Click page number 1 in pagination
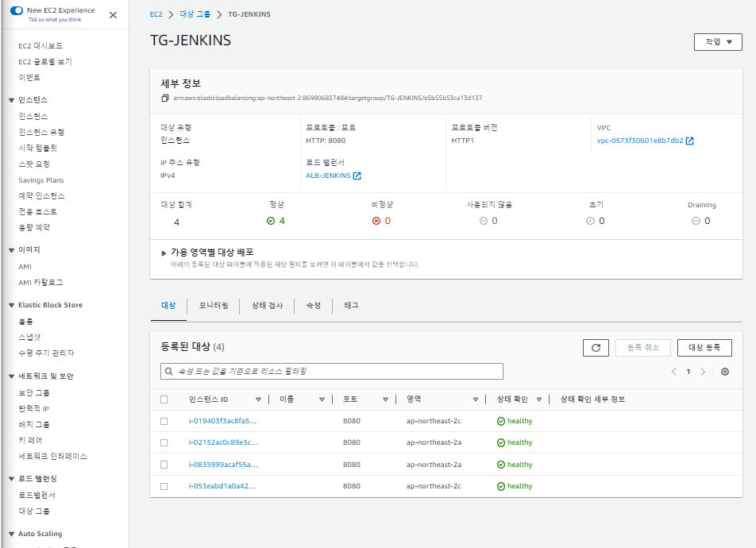756x548 pixels. pyautogui.click(x=688, y=372)
